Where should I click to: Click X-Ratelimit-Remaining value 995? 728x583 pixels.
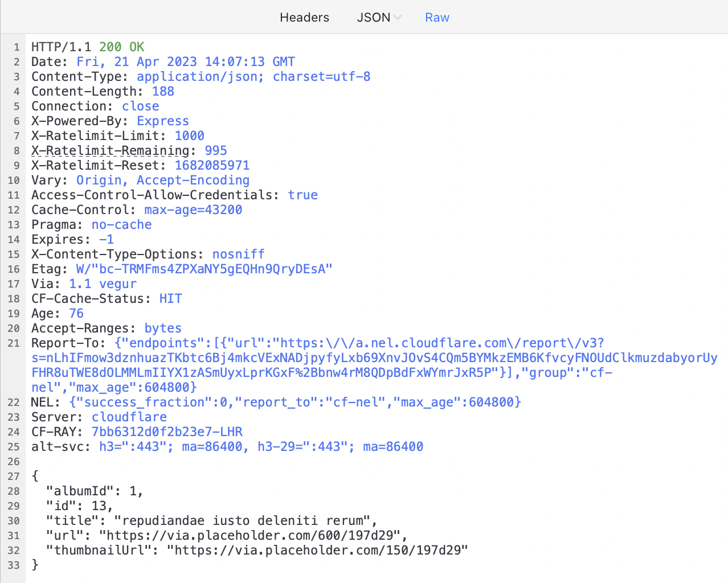tap(216, 150)
